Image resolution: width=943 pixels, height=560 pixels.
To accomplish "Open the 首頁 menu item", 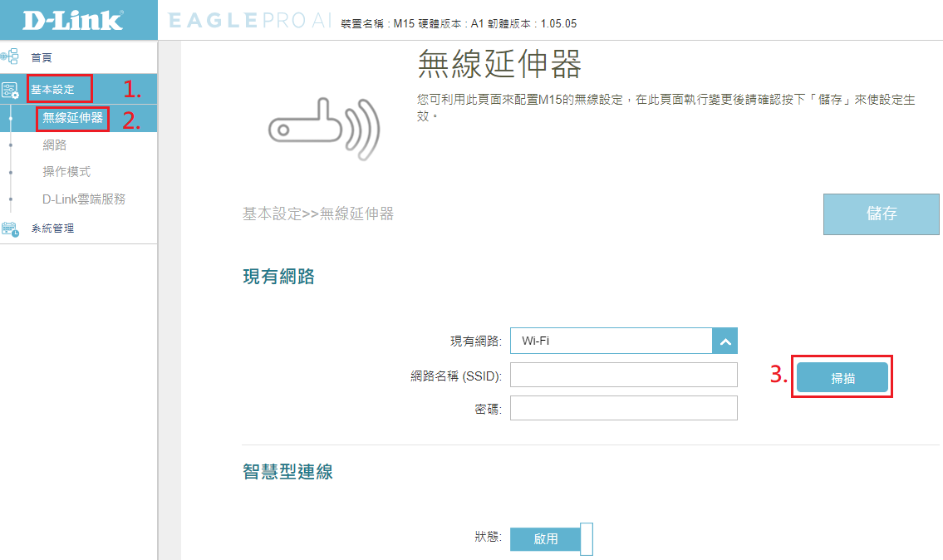I will 42,57.
